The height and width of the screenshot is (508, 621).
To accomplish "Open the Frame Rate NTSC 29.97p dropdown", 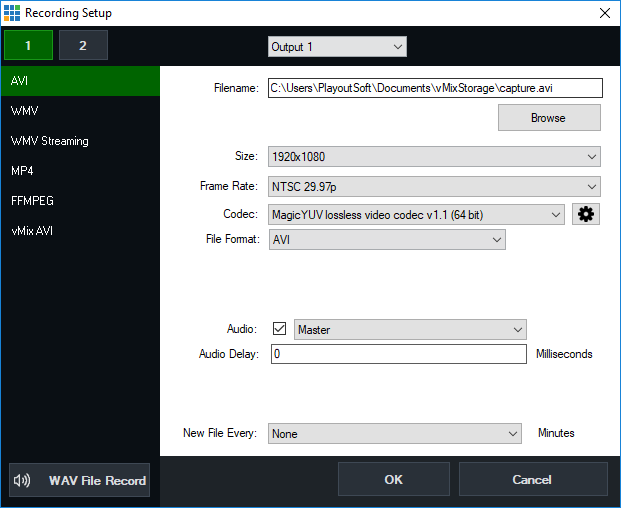I will point(434,186).
